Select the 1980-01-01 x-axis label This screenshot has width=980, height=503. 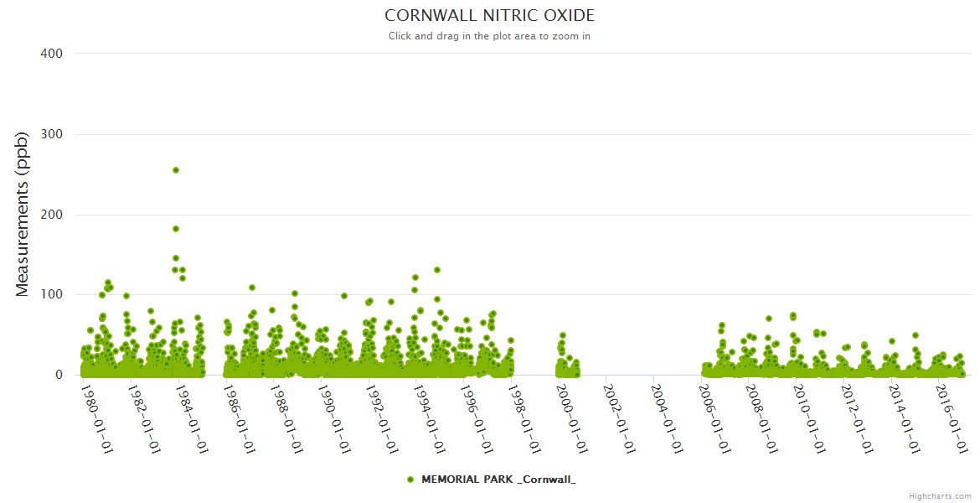pyautogui.click(x=96, y=418)
